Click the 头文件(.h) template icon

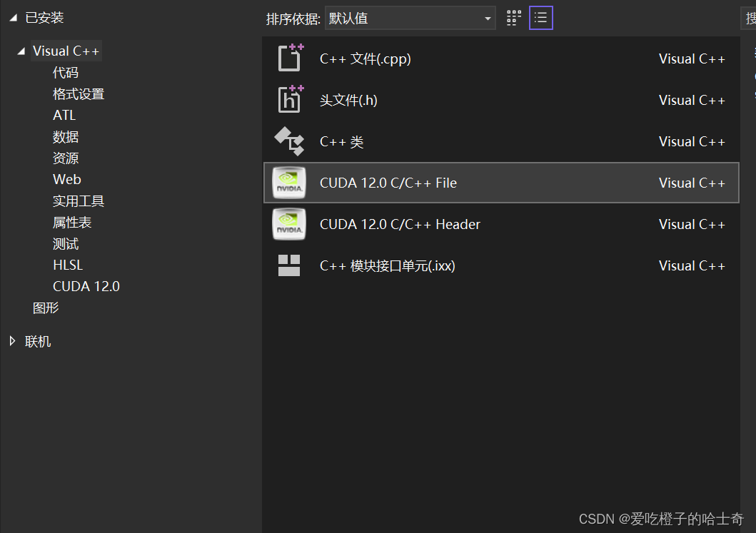289,100
